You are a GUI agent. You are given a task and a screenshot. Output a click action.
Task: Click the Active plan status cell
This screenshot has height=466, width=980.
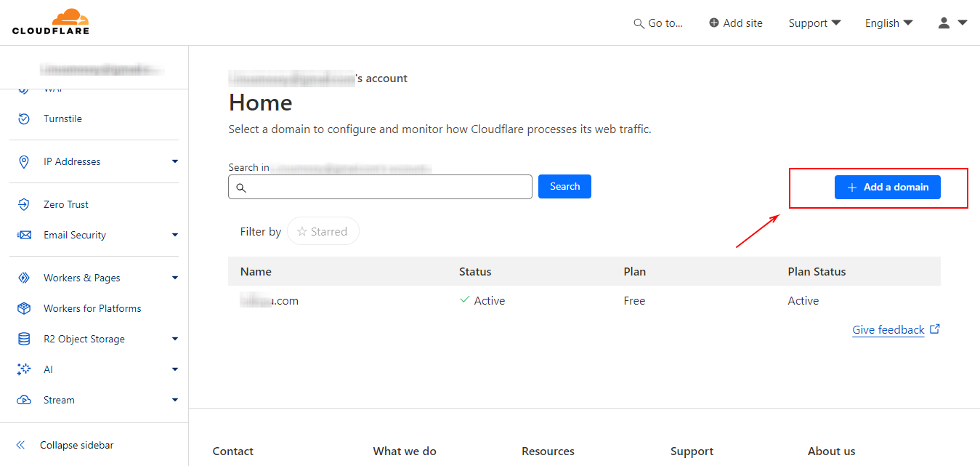(x=803, y=300)
